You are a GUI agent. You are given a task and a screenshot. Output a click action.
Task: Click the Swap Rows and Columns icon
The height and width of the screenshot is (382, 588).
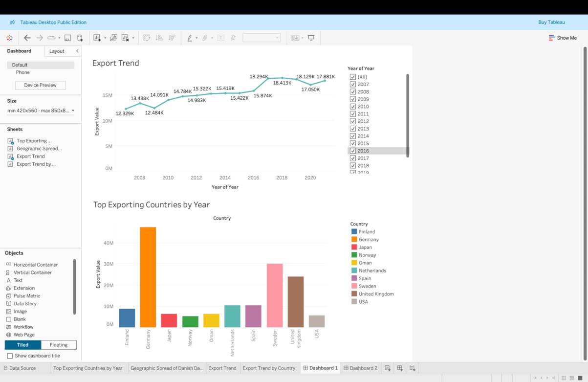coord(147,38)
